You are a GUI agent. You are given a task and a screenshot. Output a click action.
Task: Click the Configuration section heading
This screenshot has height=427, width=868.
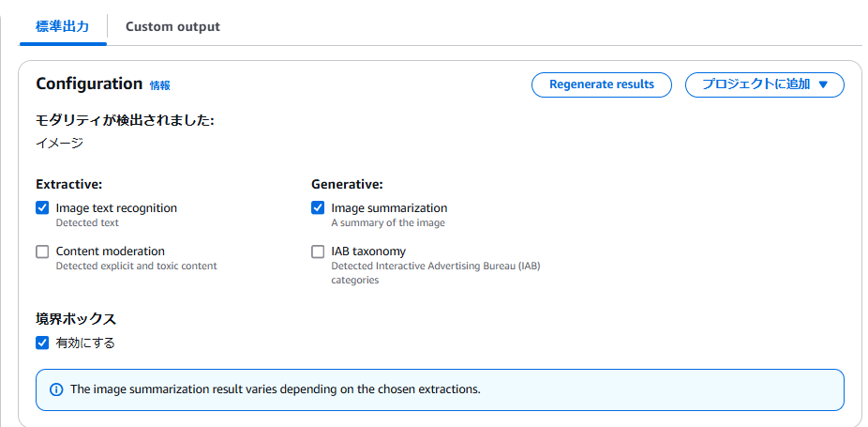coord(89,84)
